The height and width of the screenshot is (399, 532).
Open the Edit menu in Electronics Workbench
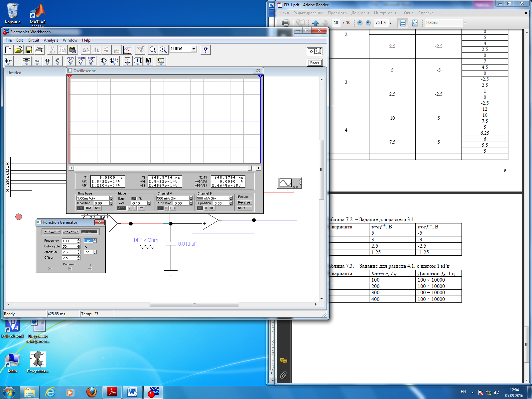(20, 40)
